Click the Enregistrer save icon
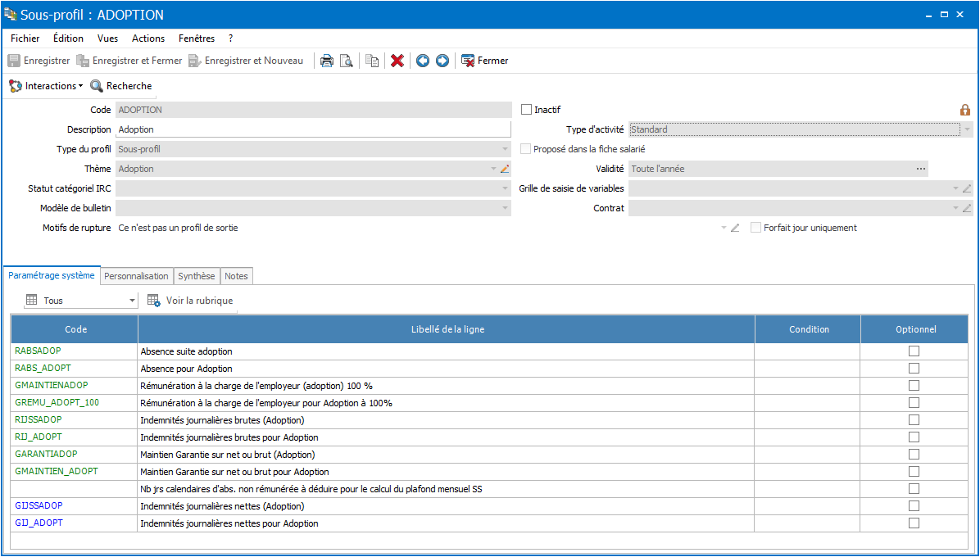 coord(14,61)
